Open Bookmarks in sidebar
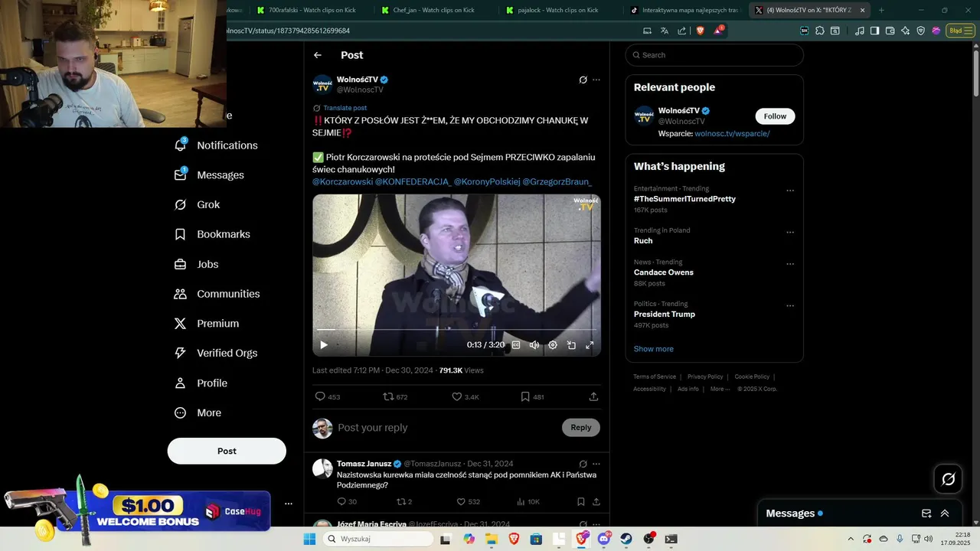Image resolution: width=980 pixels, height=551 pixels. coord(212,234)
